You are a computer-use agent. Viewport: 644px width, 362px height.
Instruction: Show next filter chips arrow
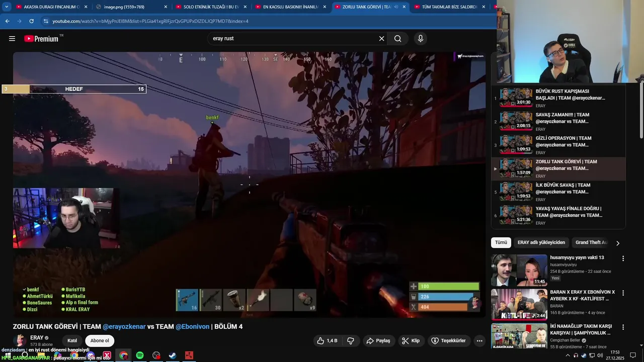click(x=618, y=243)
